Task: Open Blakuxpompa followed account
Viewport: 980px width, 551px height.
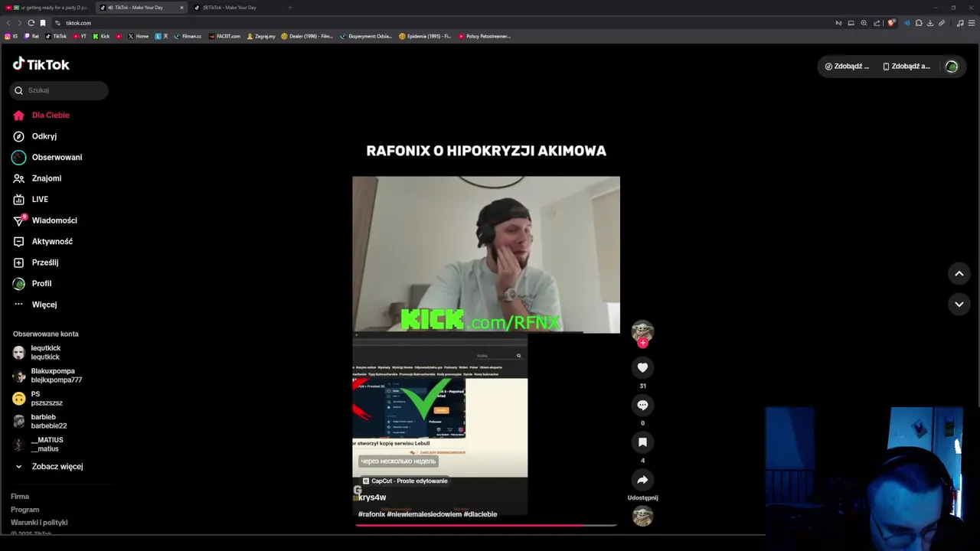Action: (x=47, y=376)
